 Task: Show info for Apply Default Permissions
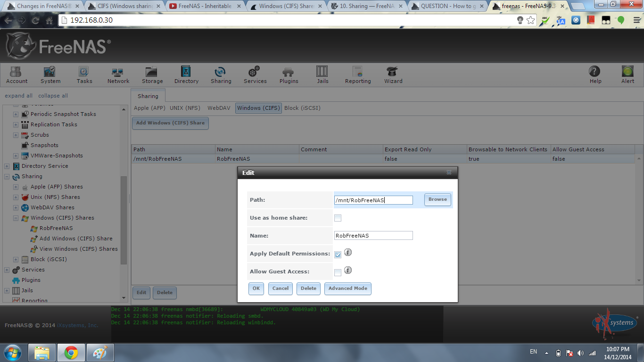348,253
